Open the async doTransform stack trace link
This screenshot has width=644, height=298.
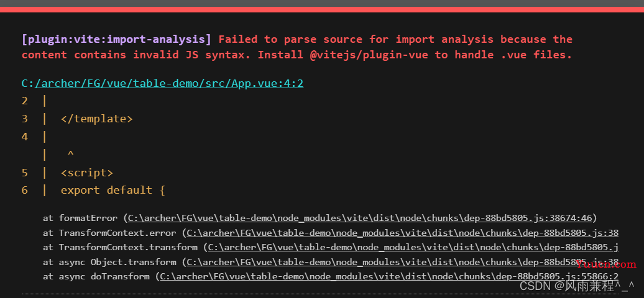(389, 276)
